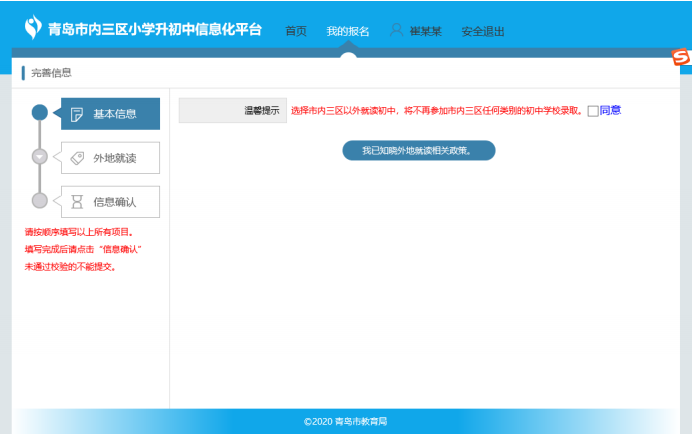Click the 安全退出 logout link
Viewport: 697px width, 439px height.
(483, 32)
